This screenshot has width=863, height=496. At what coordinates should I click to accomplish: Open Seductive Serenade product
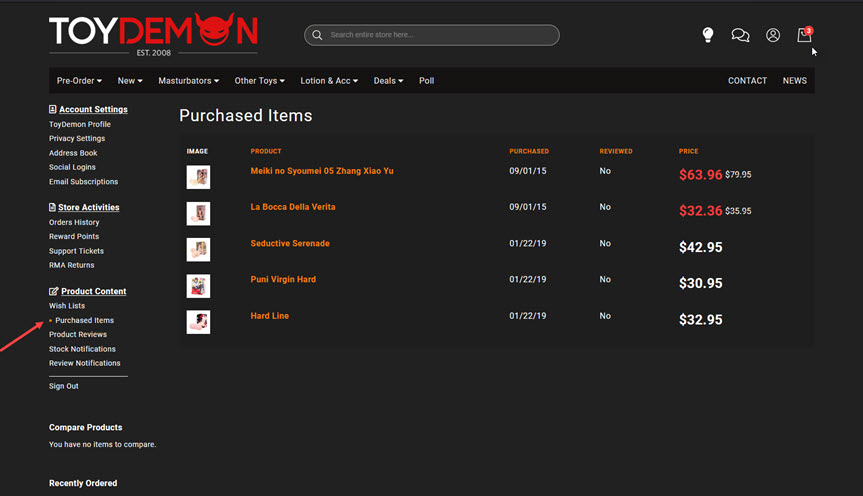coord(290,243)
